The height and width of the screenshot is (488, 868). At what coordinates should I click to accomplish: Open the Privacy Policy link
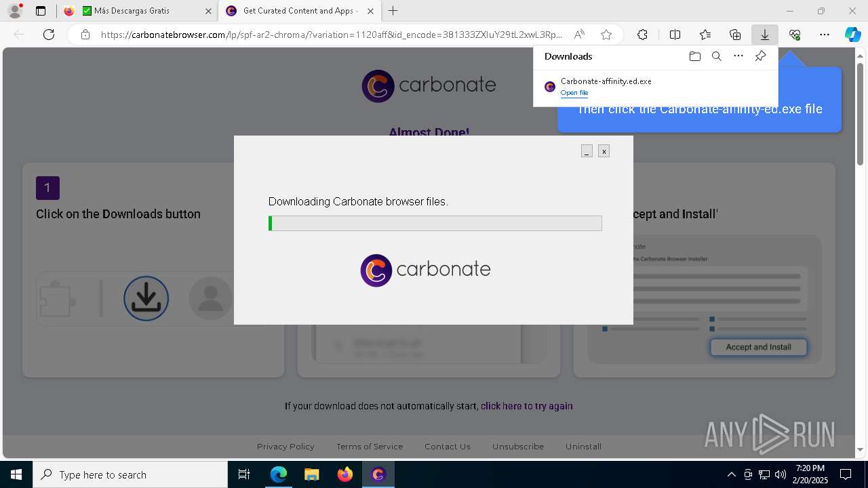[285, 447]
